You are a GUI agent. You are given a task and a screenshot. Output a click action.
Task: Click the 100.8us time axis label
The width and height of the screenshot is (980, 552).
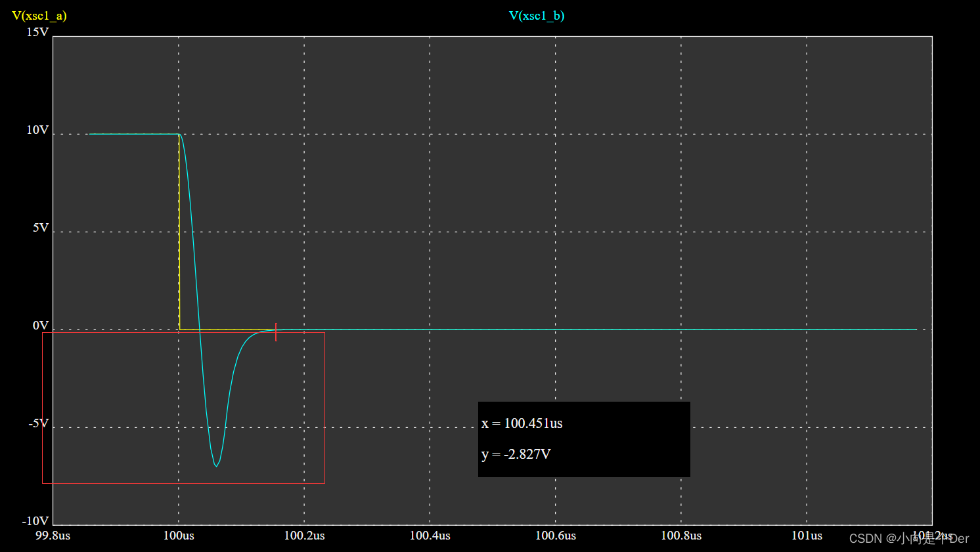click(681, 536)
